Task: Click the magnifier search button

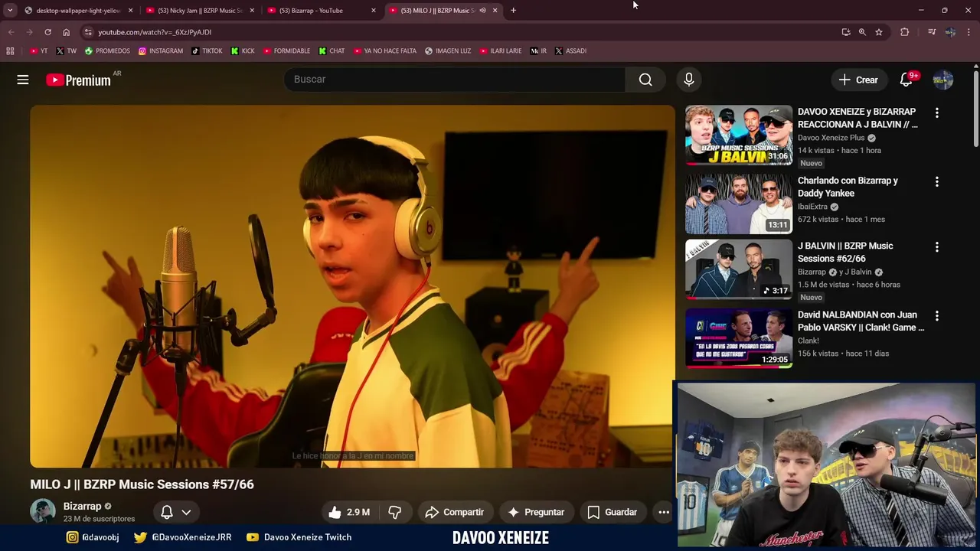Action: [645, 80]
